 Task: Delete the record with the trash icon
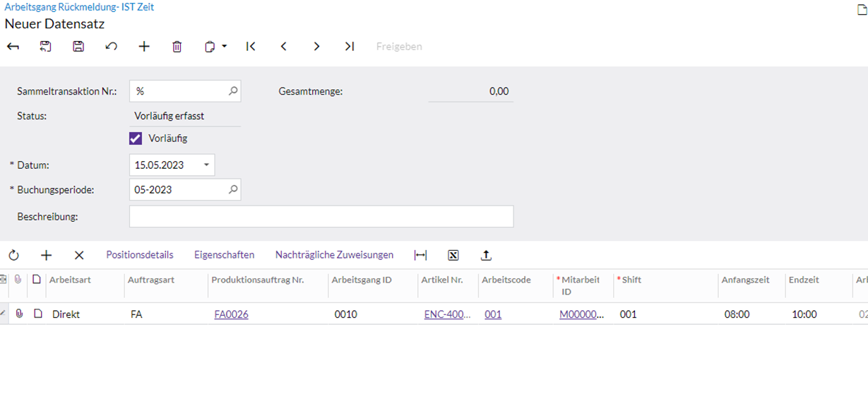coord(177,47)
